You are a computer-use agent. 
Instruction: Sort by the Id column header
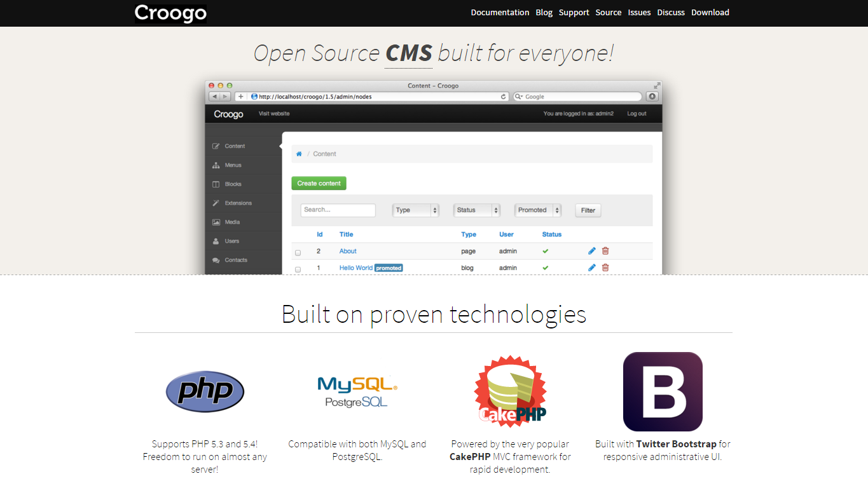click(x=320, y=234)
